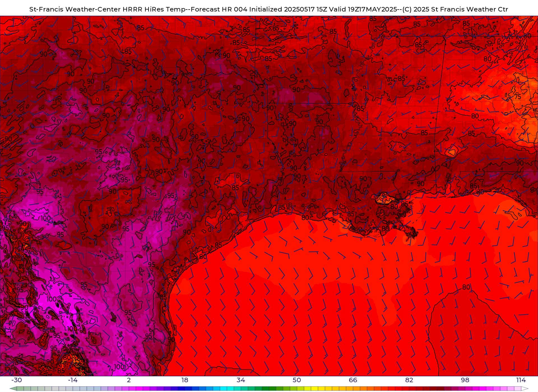The width and height of the screenshot is (538, 392).
Task: Click the 34 colorbar label
Action: [241, 380]
